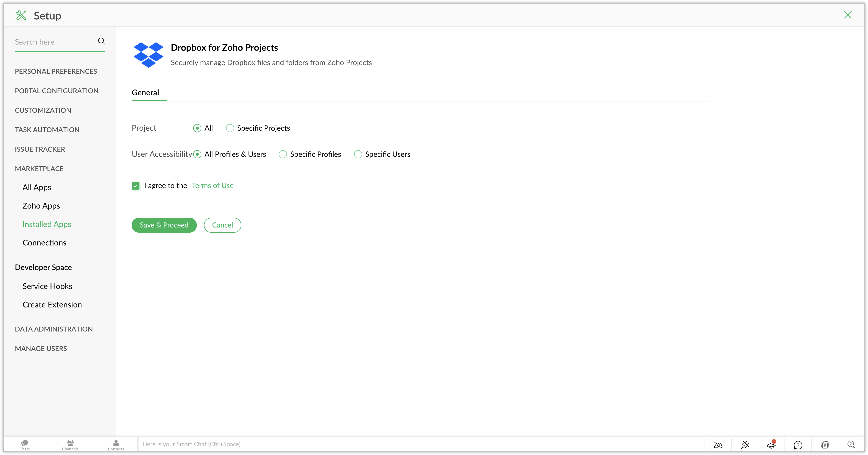This screenshot has width=868, height=455.
Task: Click the help question mark icon
Action: 798,445
